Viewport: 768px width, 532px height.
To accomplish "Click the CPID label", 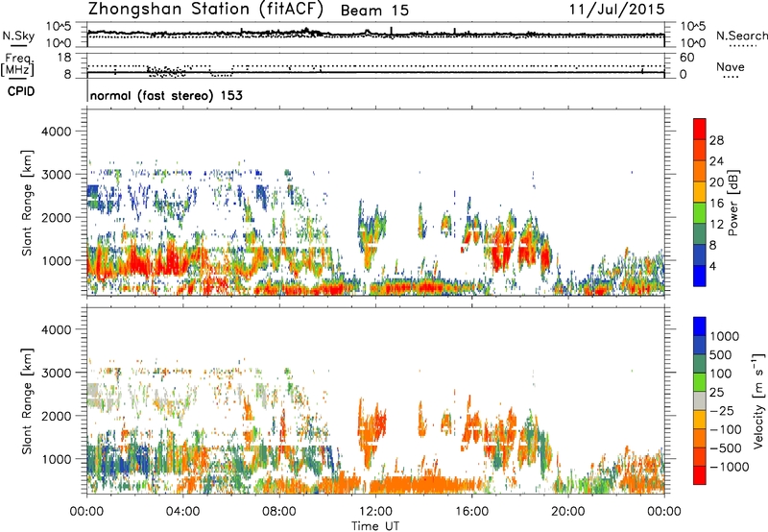I will [x=21, y=91].
